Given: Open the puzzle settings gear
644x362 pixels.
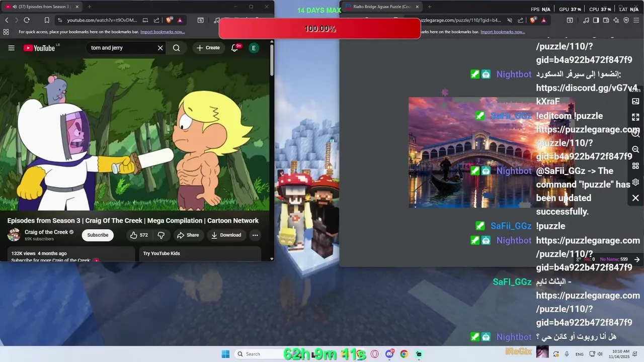Looking at the screenshot, I should (x=635, y=182).
